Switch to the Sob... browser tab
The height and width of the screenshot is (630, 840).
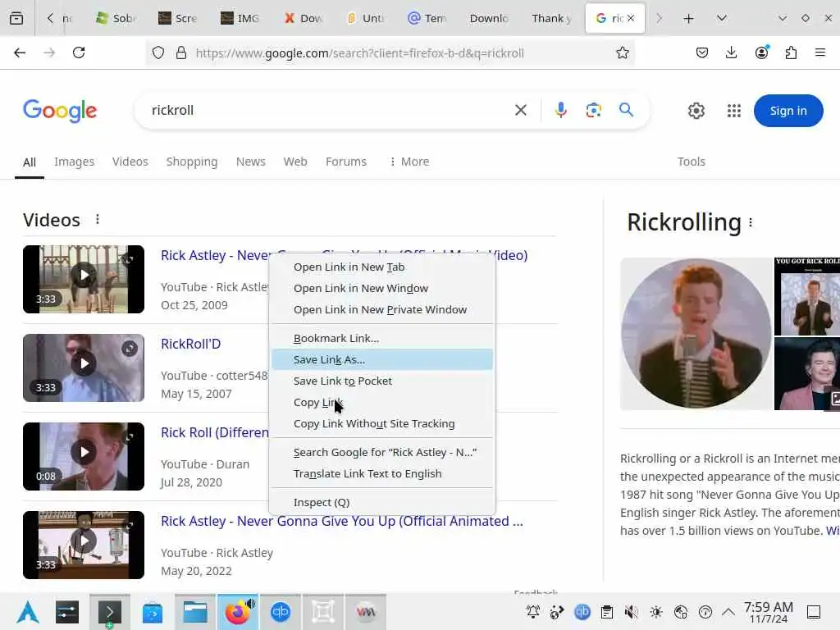tap(115, 18)
